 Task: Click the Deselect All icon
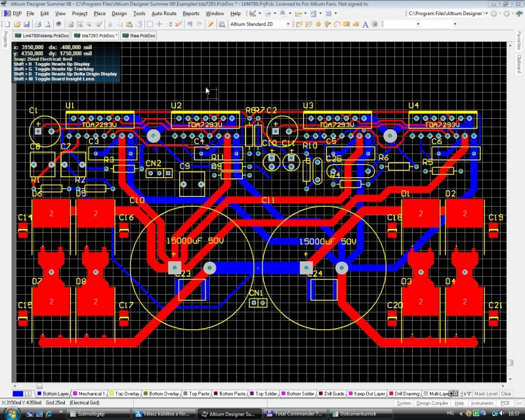point(178,24)
